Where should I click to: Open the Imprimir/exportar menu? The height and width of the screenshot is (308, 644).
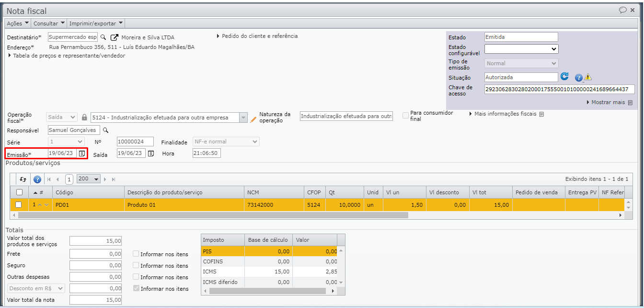[96, 23]
